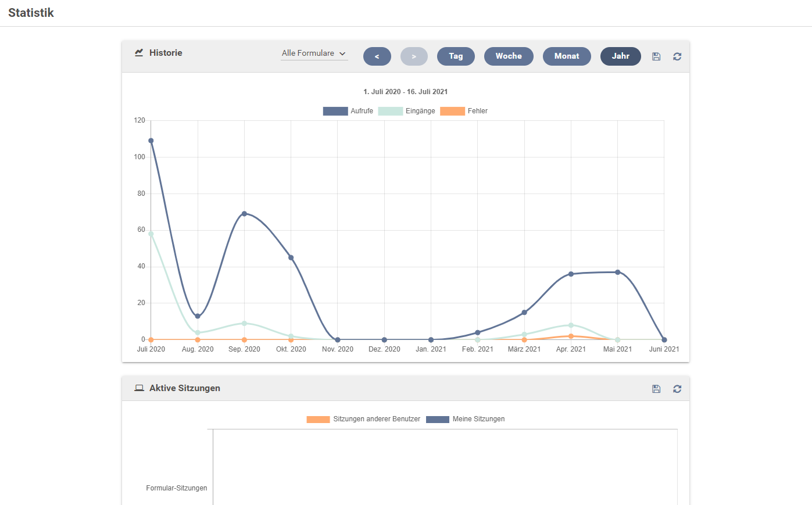Viewport: 812px width, 505px height.
Task: Click the Aufrufe data point at Mai 2021
Action: [x=617, y=272]
